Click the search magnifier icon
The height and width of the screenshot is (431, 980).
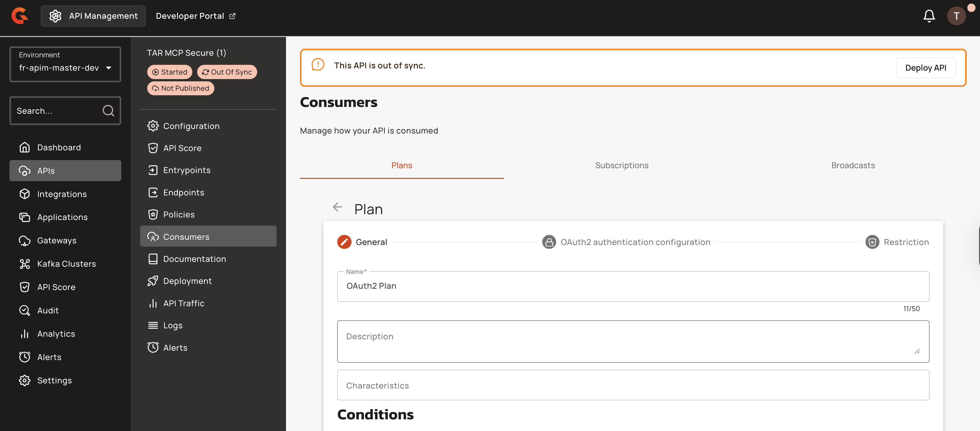click(108, 111)
